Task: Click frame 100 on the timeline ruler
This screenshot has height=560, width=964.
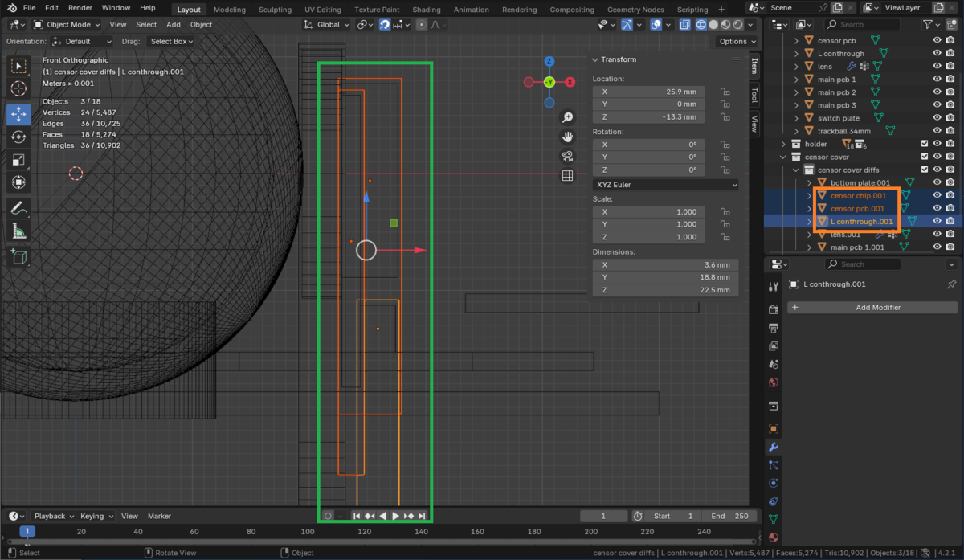Action: coord(308,531)
